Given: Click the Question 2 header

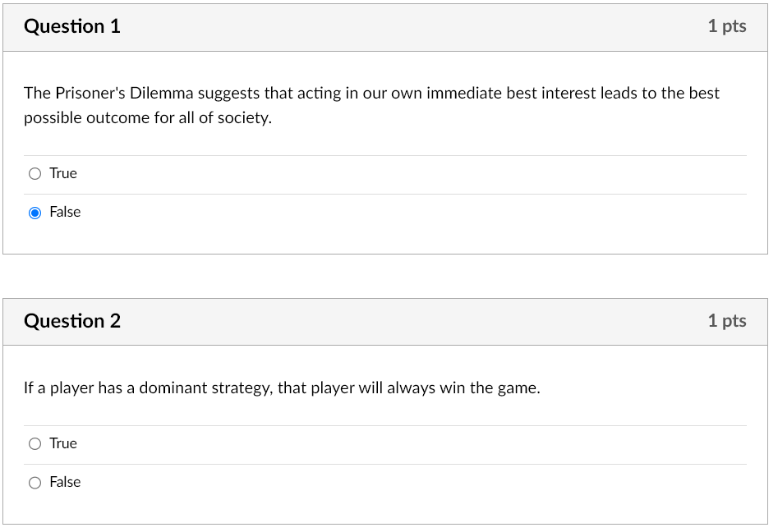Looking at the screenshot, I should (x=72, y=321).
